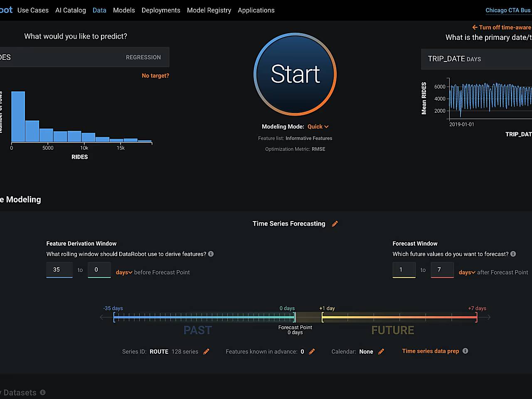Open info tooltip for rolling window question
This screenshot has height=399, width=532.
(x=211, y=254)
